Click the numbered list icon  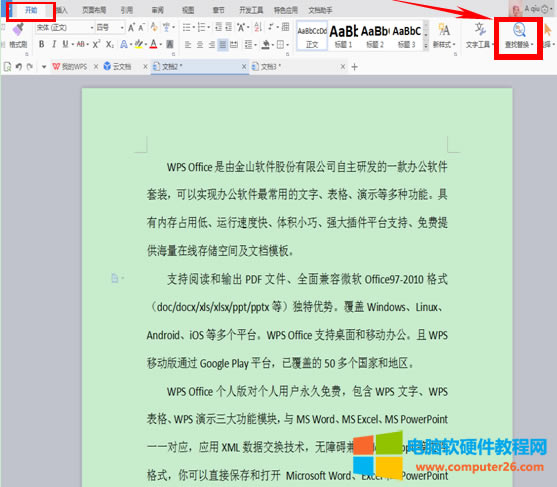201,27
